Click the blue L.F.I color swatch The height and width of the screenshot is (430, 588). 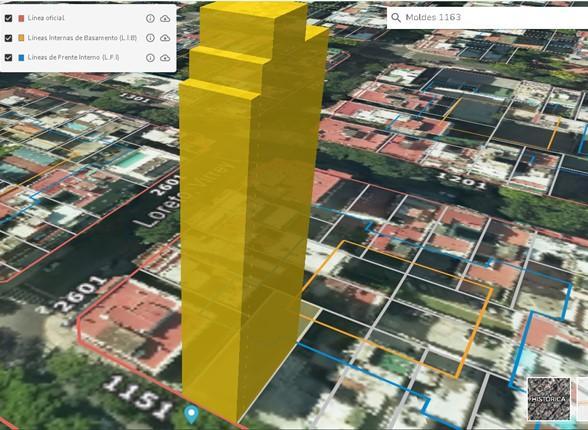click(x=21, y=58)
